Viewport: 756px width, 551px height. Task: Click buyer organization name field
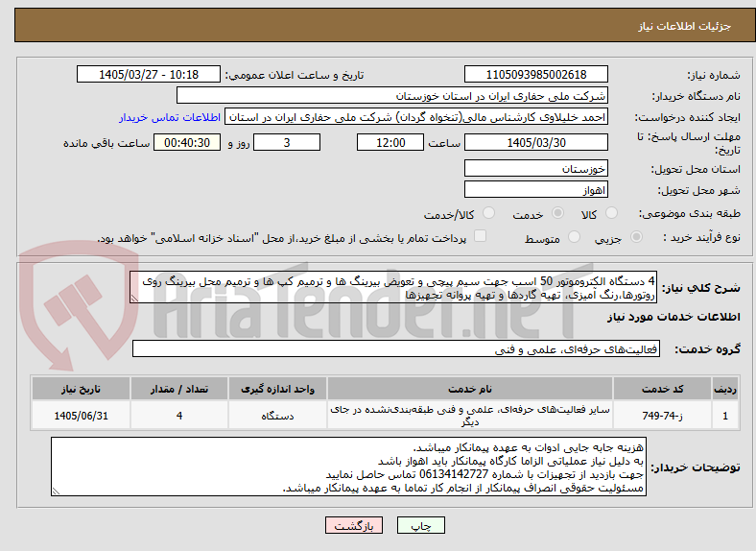pos(392,96)
